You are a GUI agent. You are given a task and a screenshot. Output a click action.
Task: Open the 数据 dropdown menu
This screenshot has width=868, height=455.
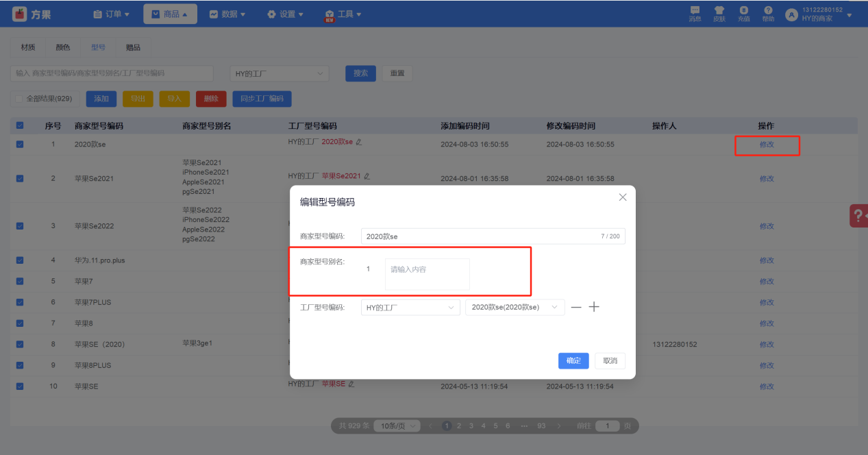(x=227, y=14)
